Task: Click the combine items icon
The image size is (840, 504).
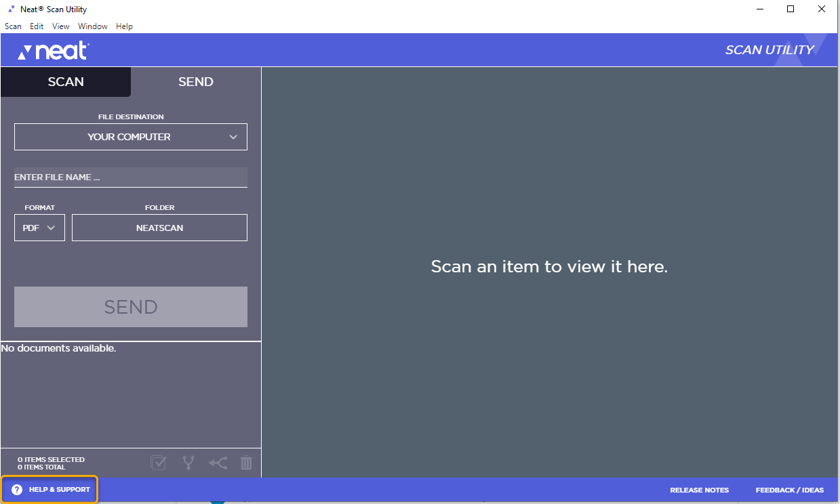Action: tap(218, 463)
